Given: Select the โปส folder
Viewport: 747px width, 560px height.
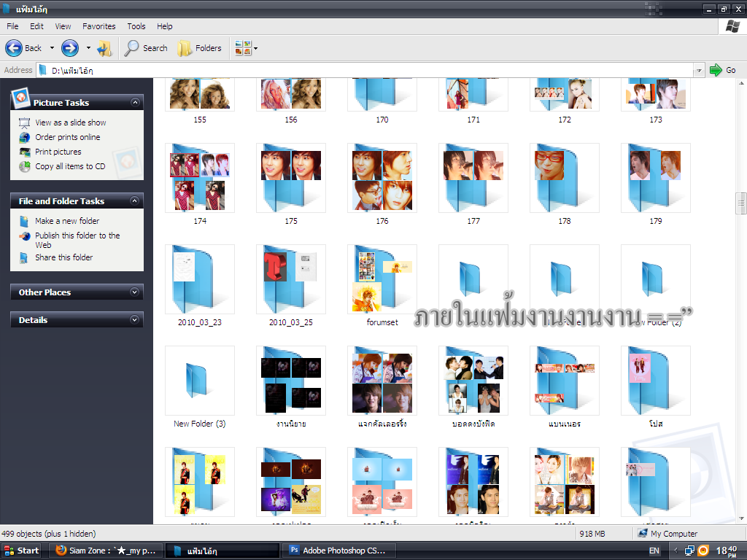Looking at the screenshot, I should tap(656, 386).
